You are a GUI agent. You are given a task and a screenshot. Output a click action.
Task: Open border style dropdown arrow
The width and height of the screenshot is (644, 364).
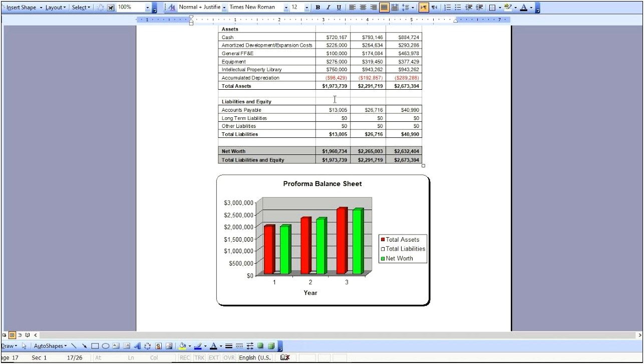pos(500,8)
